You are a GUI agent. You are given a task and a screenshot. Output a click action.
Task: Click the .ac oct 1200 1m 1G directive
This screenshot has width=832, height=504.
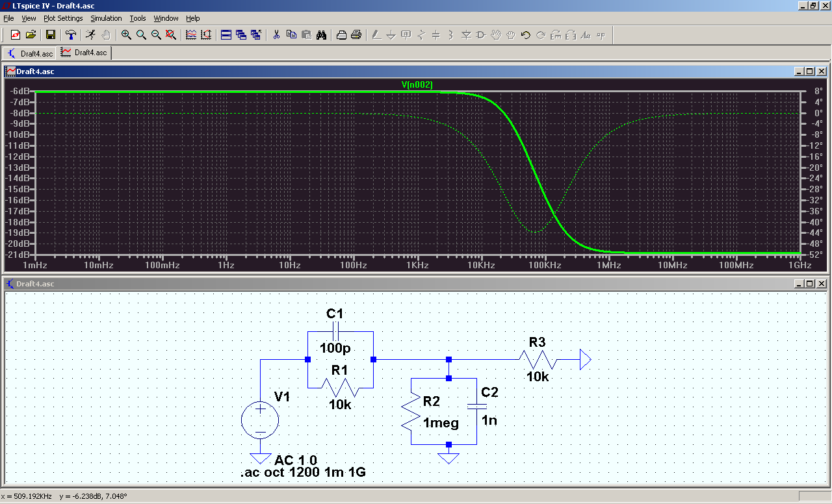tap(303, 472)
